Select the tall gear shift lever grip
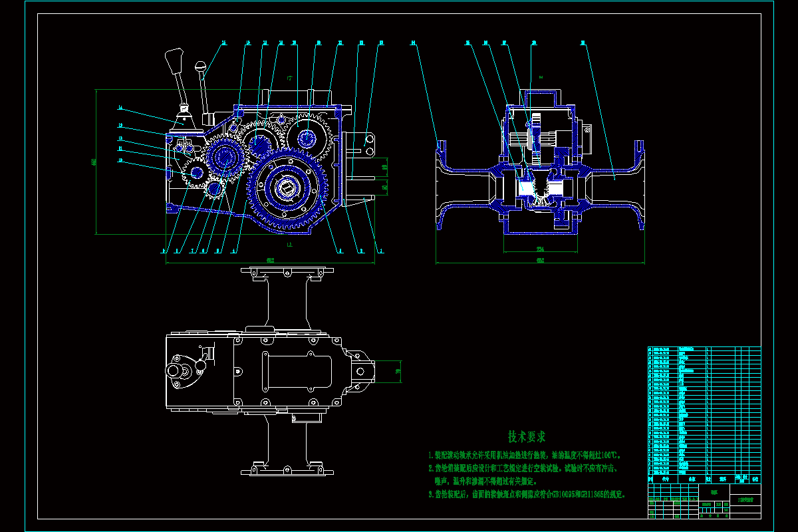 pos(174,61)
